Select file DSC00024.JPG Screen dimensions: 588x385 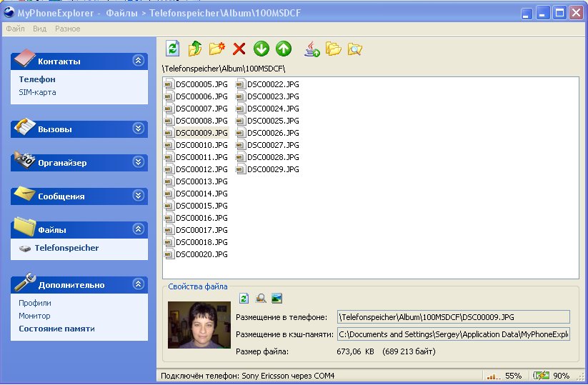pos(267,109)
